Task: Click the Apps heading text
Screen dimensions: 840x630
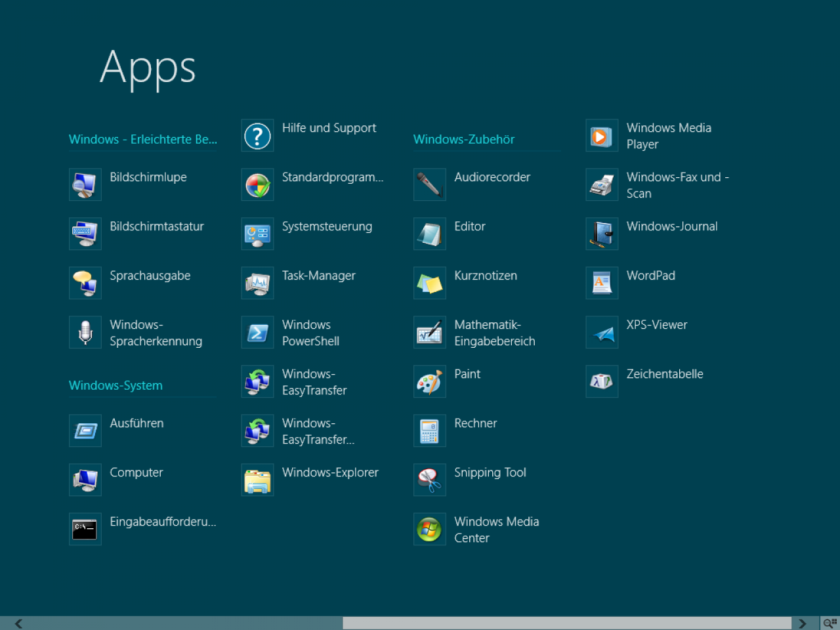Action: click(x=148, y=68)
